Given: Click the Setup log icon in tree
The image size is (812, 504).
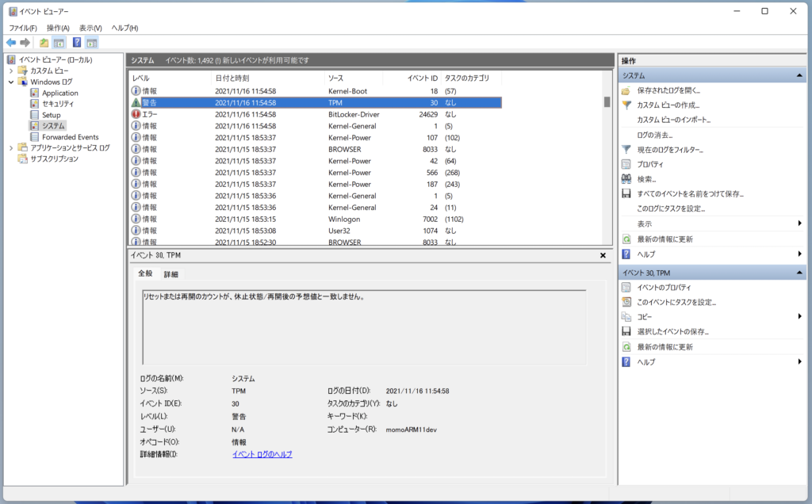Looking at the screenshot, I should (35, 115).
